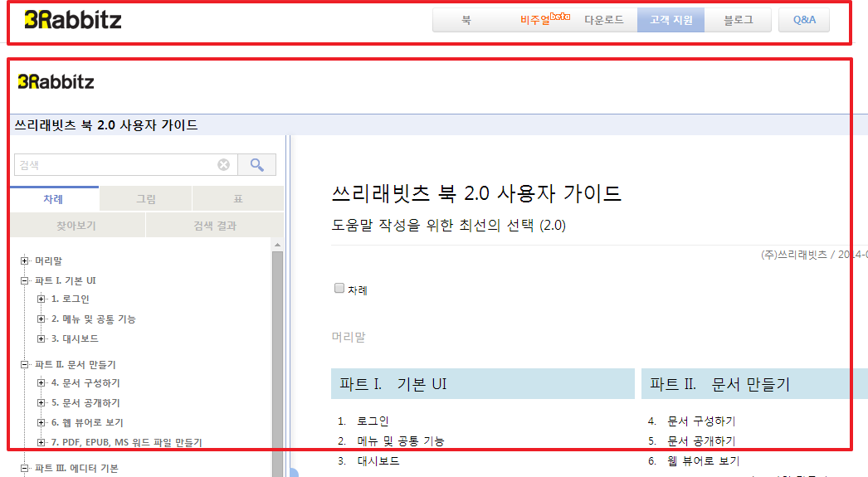
Task: Expand the 3. 대시보드 tree node
Action: coord(41,338)
